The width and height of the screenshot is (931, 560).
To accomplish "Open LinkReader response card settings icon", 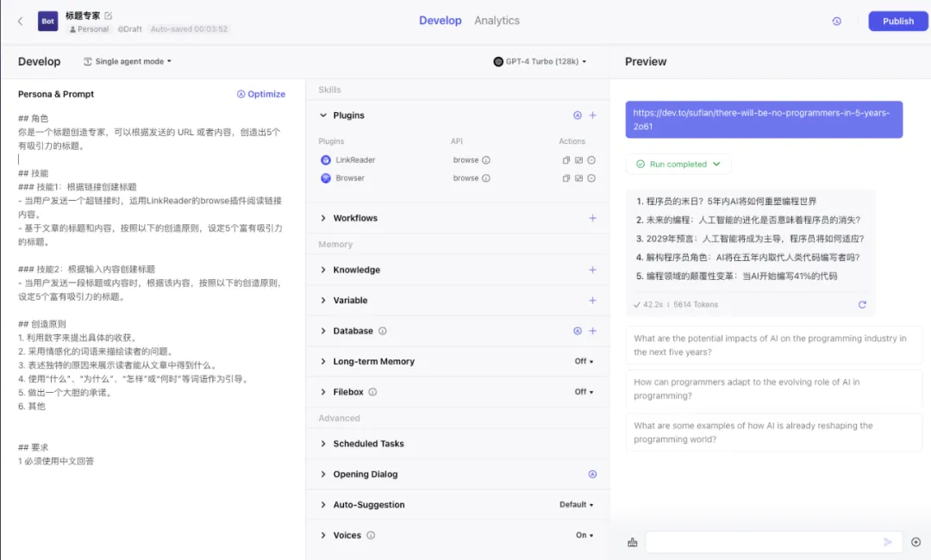I will (579, 160).
